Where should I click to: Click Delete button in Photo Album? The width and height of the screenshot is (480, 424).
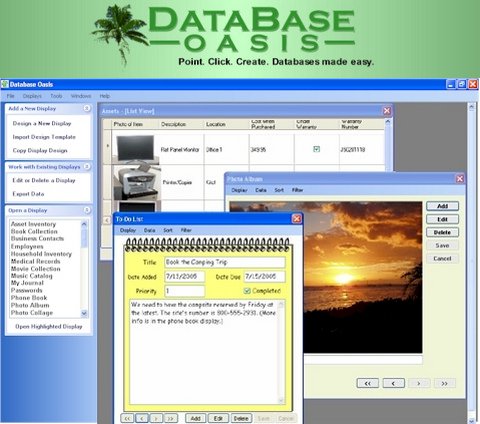(442, 232)
